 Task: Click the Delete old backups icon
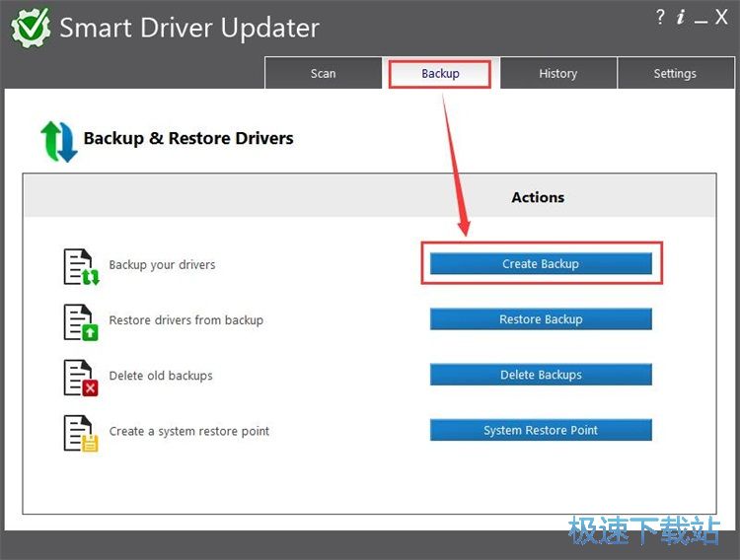pyautogui.click(x=81, y=378)
